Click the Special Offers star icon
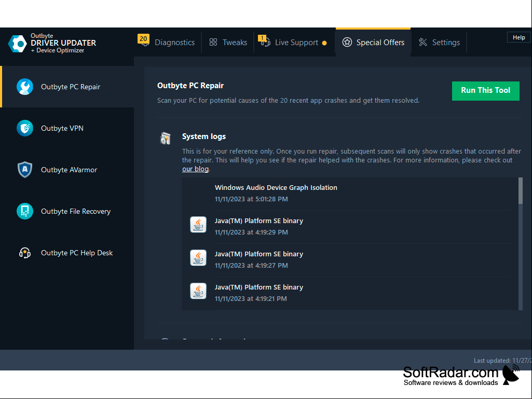This screenshot has height=399, width=532. (347, 43)
